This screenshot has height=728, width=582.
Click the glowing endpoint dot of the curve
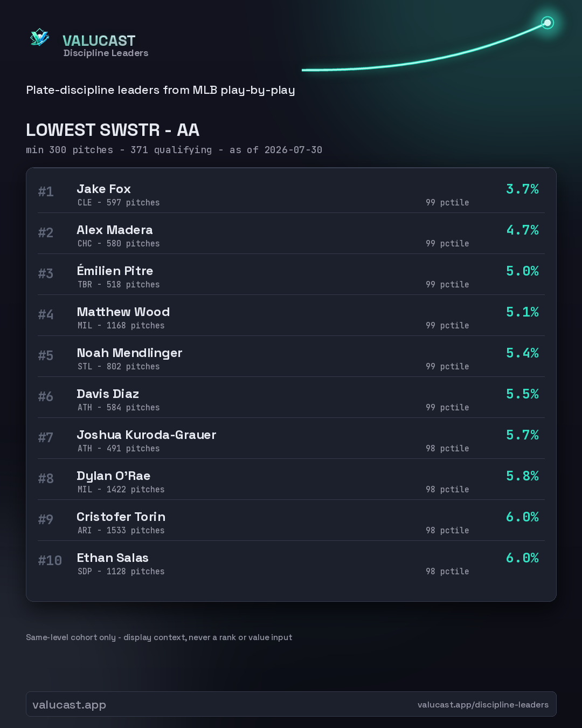click(548, 23)
